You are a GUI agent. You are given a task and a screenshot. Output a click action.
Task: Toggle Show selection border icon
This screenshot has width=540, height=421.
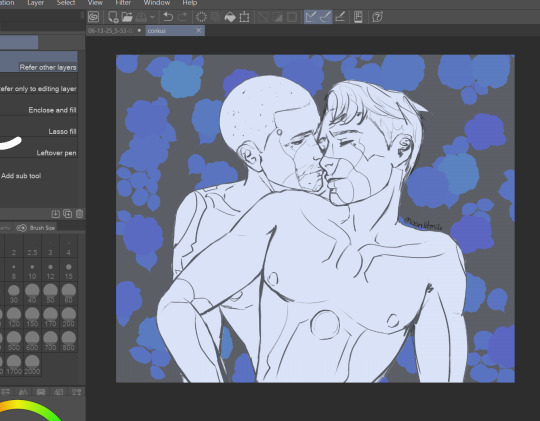[x=292, y=17]
